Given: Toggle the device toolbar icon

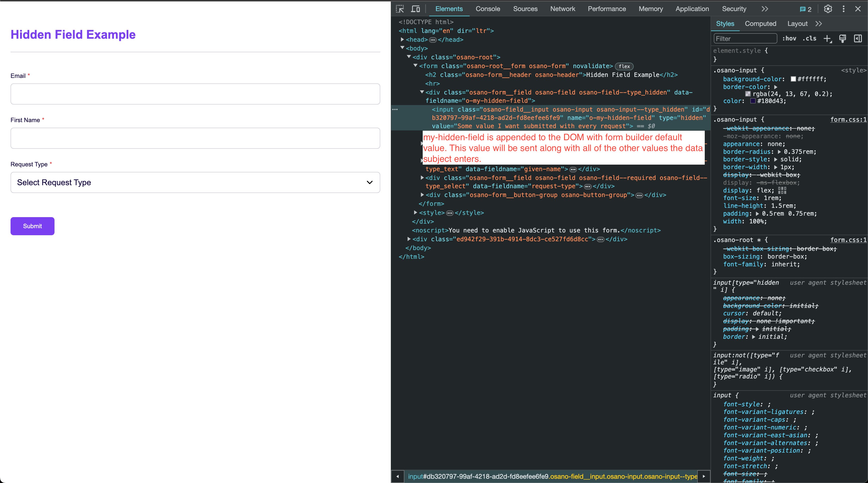Looking at the screenshot, I should pos(415,9).
